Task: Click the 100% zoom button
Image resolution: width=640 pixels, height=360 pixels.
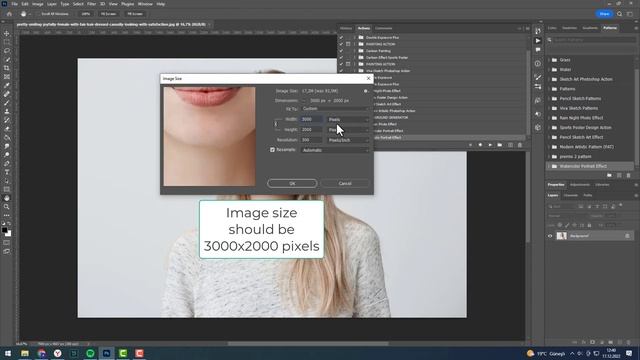Action: click(85, 14)
